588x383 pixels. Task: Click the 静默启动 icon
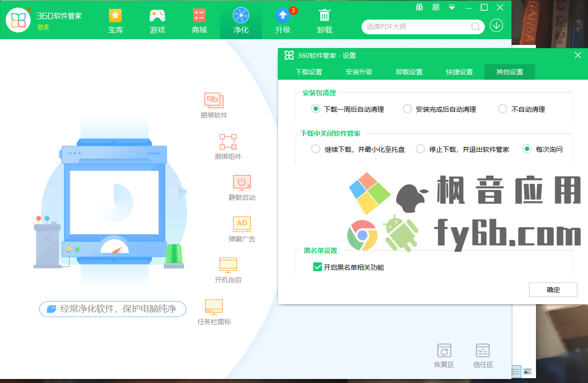click(x=242, y=182)
